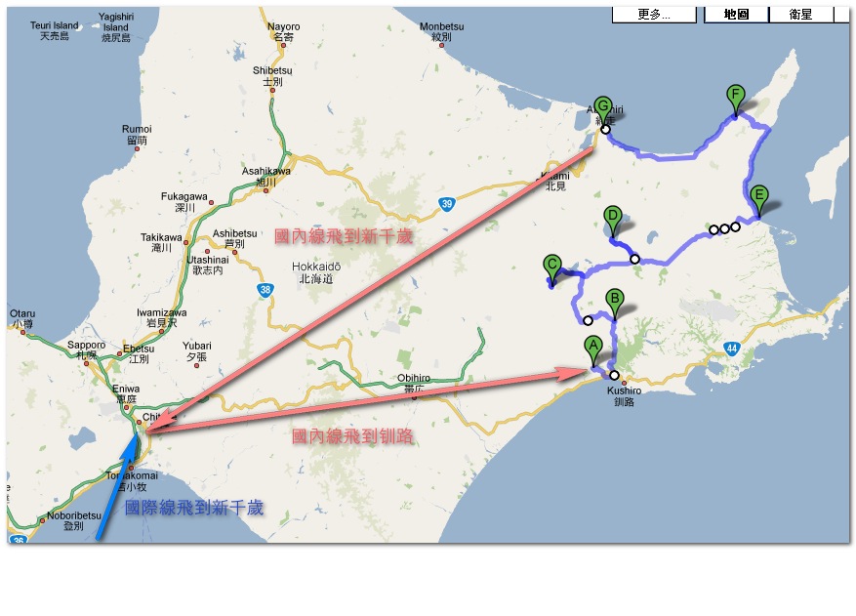Open the 更多... dropdown

[654, 15]
